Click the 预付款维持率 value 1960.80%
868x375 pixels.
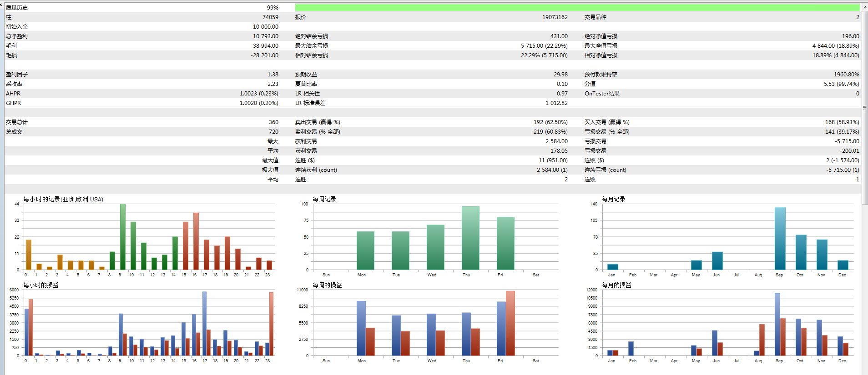(x=846, y=75)
